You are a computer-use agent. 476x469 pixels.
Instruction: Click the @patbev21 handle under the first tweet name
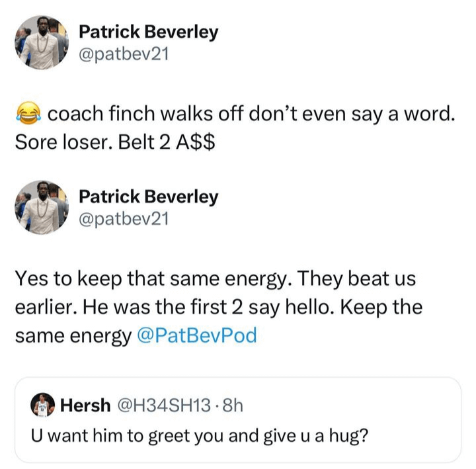coord(124,54)
